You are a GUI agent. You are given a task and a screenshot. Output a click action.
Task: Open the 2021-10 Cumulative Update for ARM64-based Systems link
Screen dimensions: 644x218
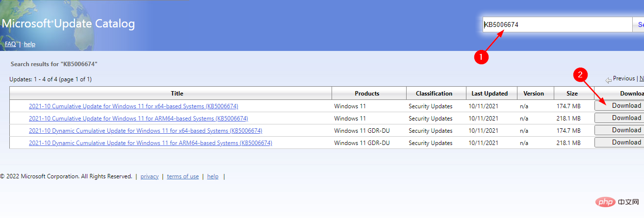138,119
